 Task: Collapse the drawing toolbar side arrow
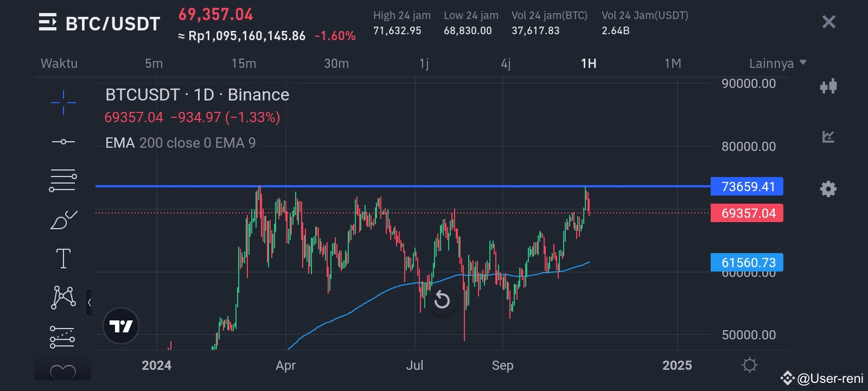coord(89,302)
